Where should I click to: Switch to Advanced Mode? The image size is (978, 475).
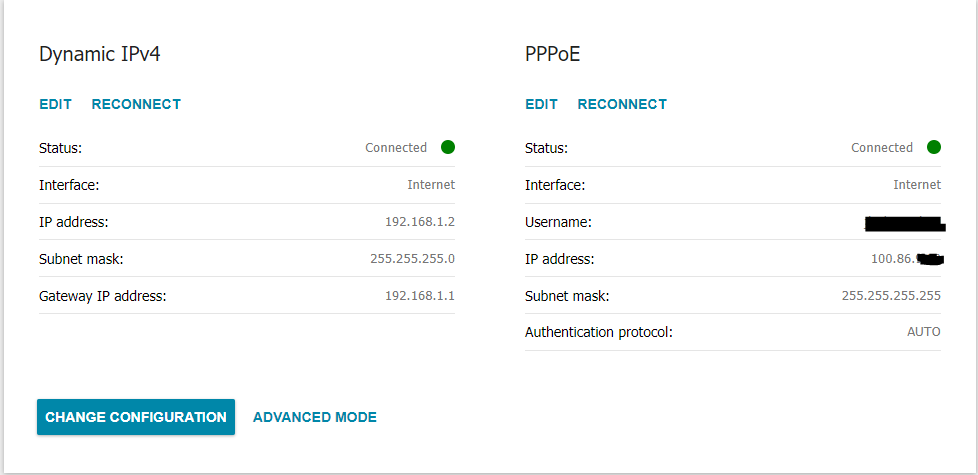(315, 417)
